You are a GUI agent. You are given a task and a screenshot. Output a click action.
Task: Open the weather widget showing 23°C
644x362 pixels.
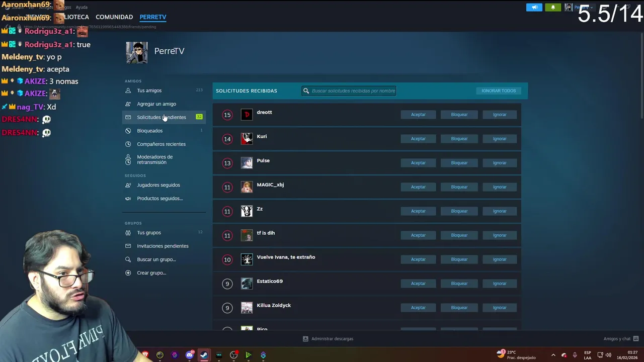click(x=516, y=355)
